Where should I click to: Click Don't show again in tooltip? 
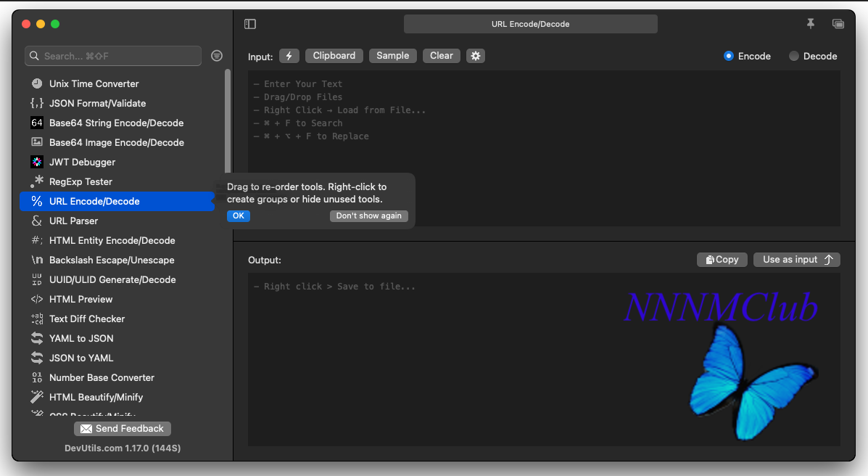368,216
